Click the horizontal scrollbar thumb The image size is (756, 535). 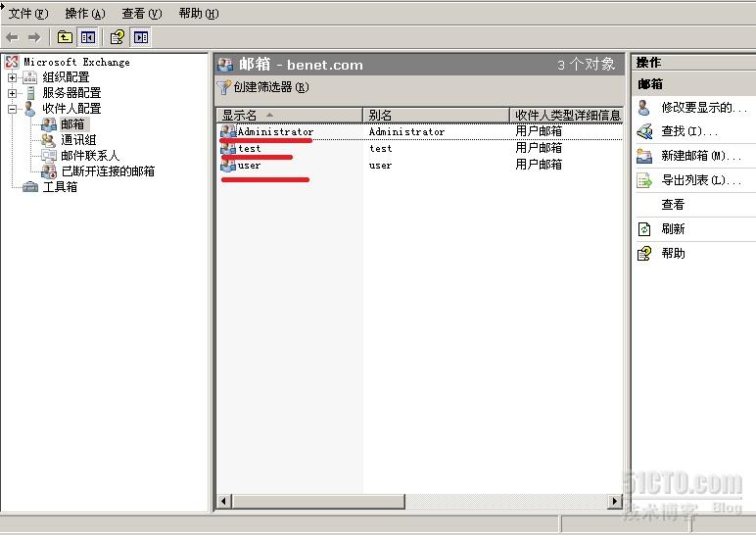tap(318, 502)
